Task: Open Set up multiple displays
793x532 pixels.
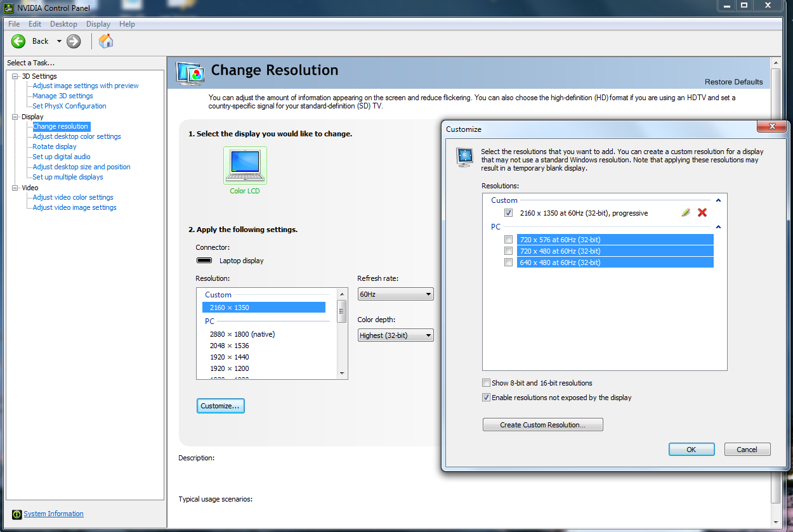Action: click(x=68, y=177)
